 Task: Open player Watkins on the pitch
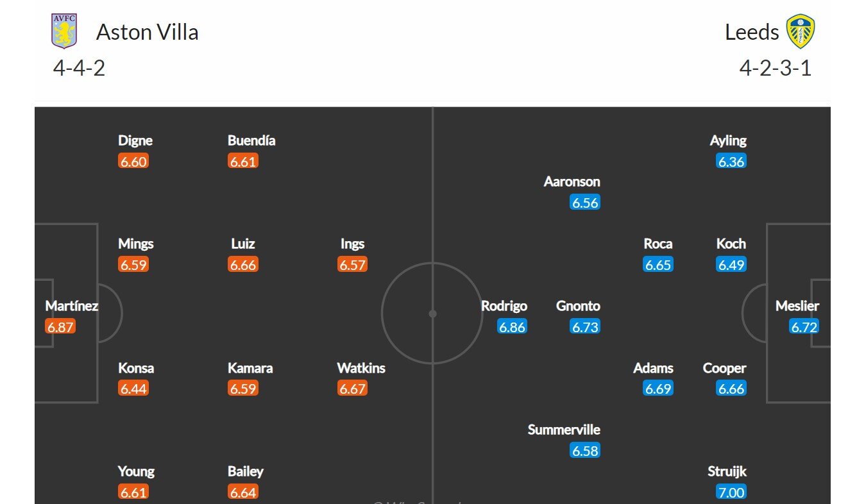tap(361, 368)
